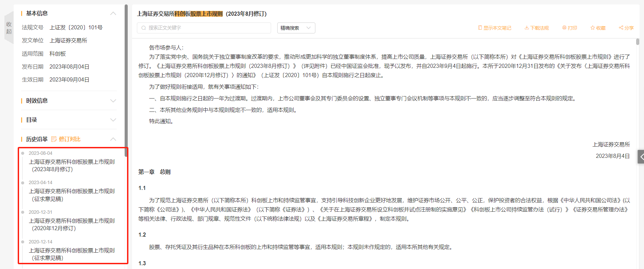644x269 pixels.
Task: Click the document content vertical scrollbar
Action: (638, 42)
